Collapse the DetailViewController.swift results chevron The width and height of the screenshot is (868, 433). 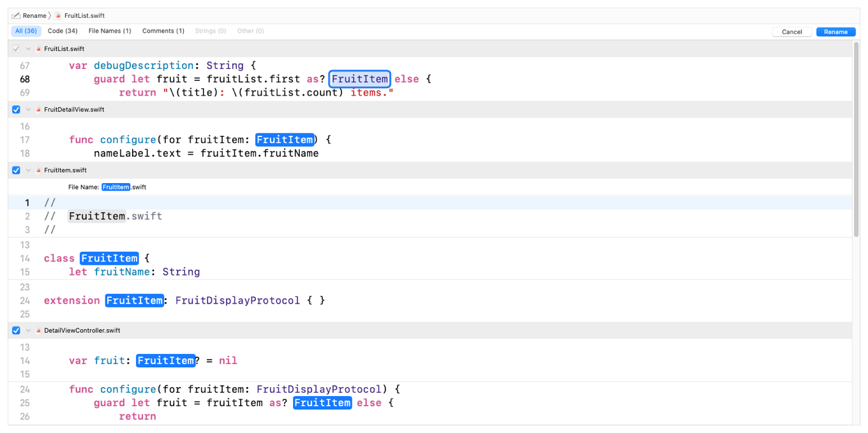28,330
